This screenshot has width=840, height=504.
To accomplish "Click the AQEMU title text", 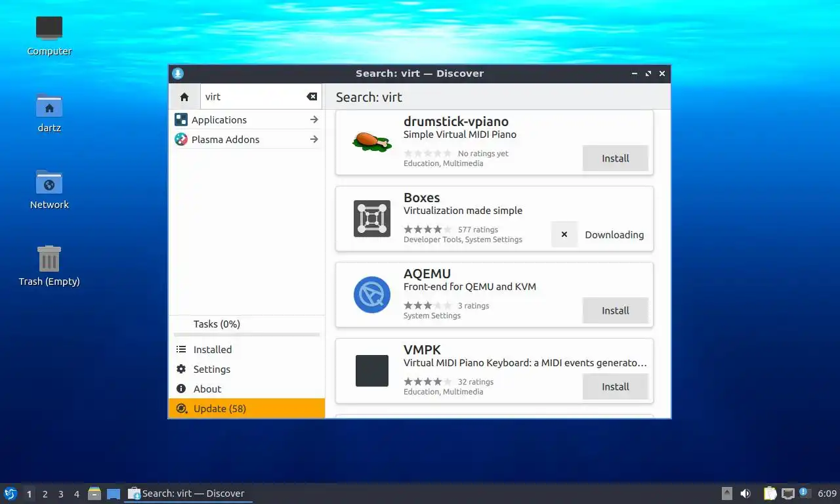I will click(427, 274).
